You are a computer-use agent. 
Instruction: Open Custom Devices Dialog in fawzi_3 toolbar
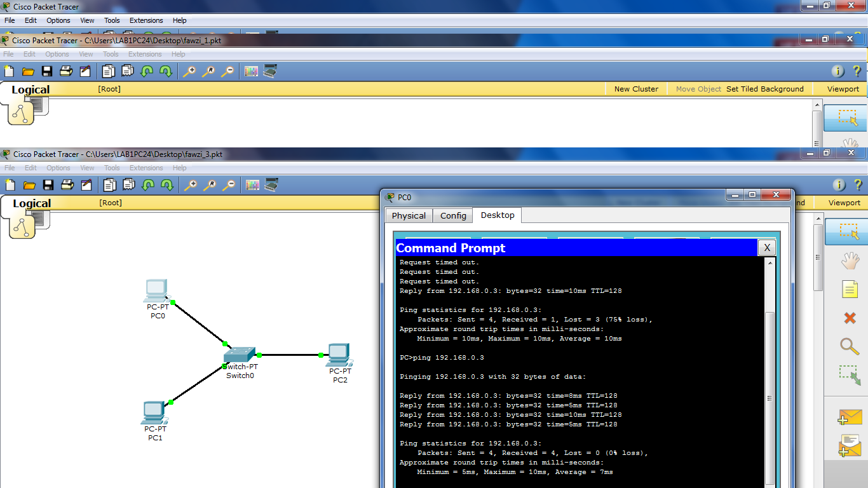(x=271, y=185)
